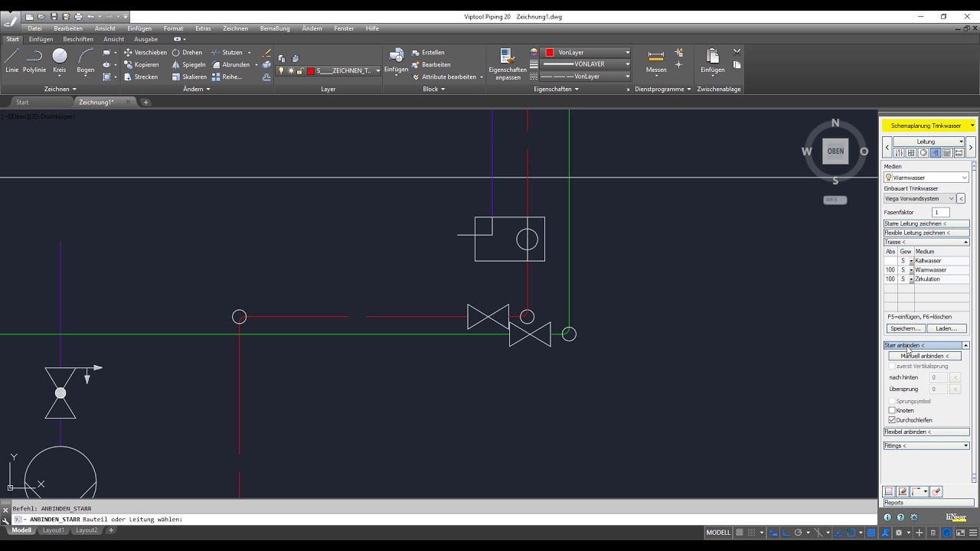980x551 pixels.
Task: Toggle polar tracking in status bar
Action: pyautogui.click(x=798, y=533)
